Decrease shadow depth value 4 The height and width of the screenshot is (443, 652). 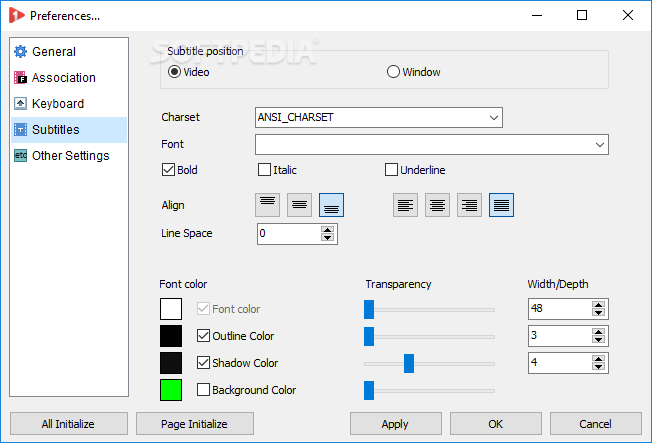click(x=598, y=366)
